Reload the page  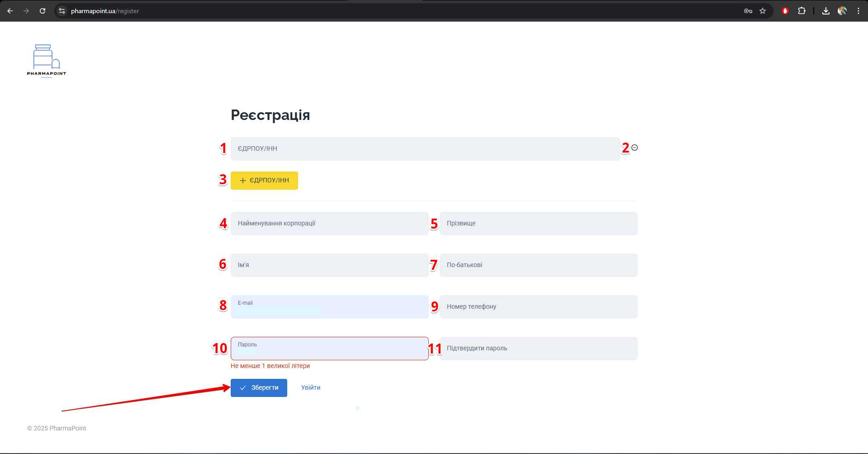pyautogui.click(x=43, y=11)
